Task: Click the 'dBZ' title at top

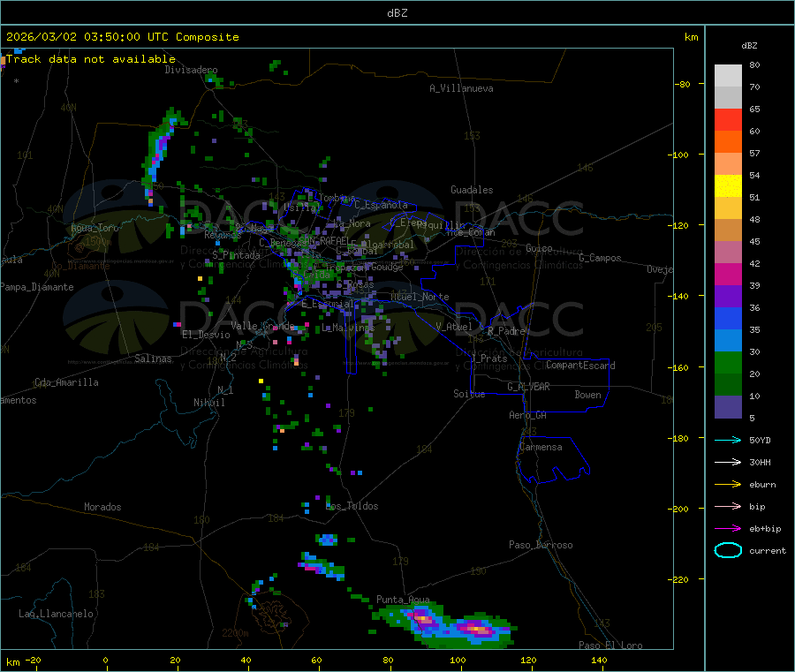Action: point(397,12)
